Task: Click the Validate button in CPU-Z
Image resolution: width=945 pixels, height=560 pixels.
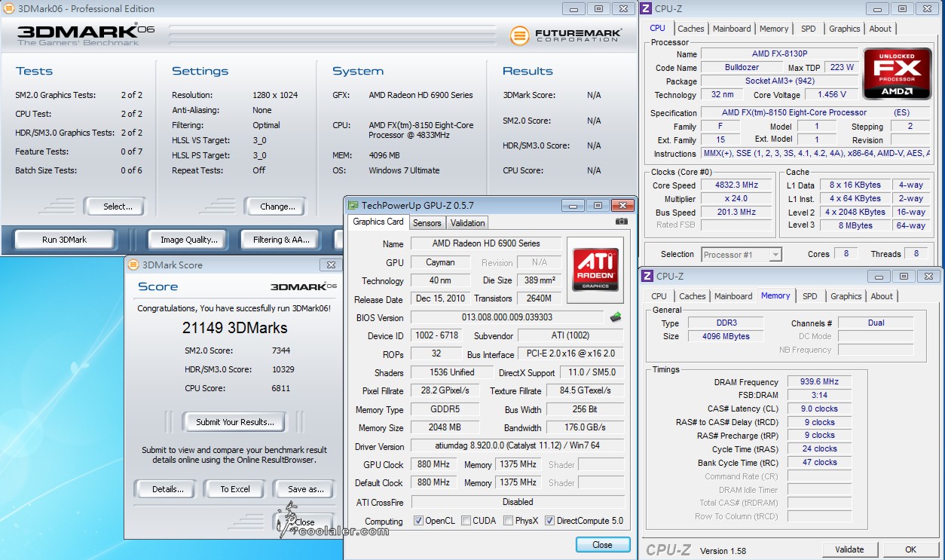Action: click(x=849, y=549)
